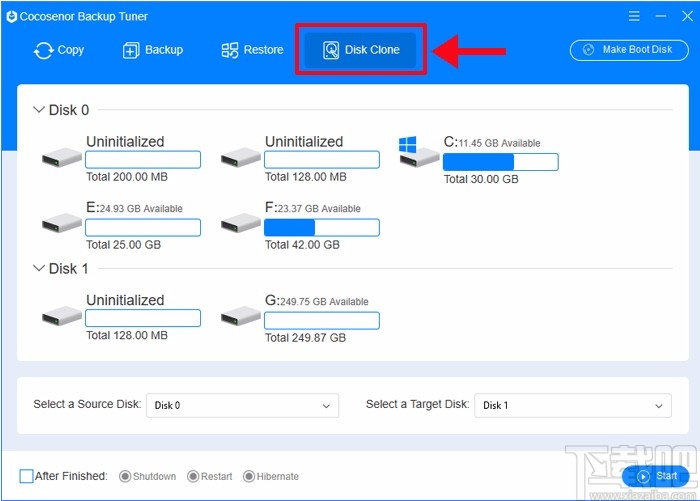Open the Restore tab
The width and height of the screenshot is (700, 501).
pyautogui.click(x=253, y=50)
